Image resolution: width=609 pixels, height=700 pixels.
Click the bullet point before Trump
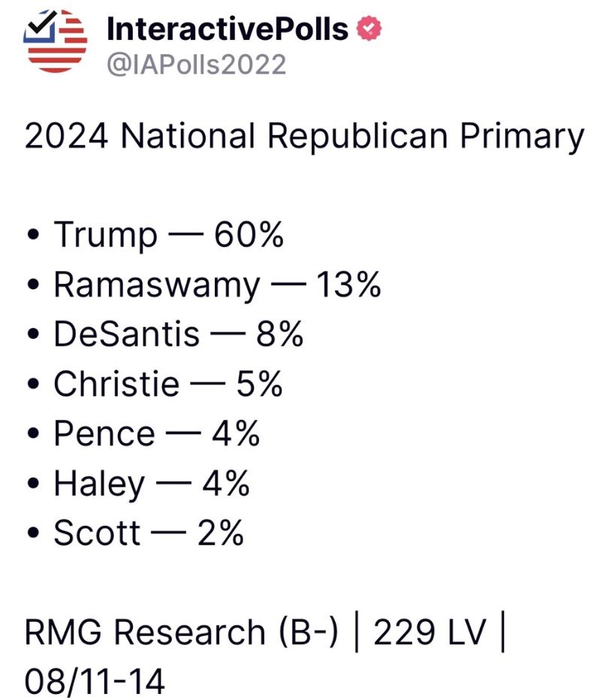coord(32,234)
